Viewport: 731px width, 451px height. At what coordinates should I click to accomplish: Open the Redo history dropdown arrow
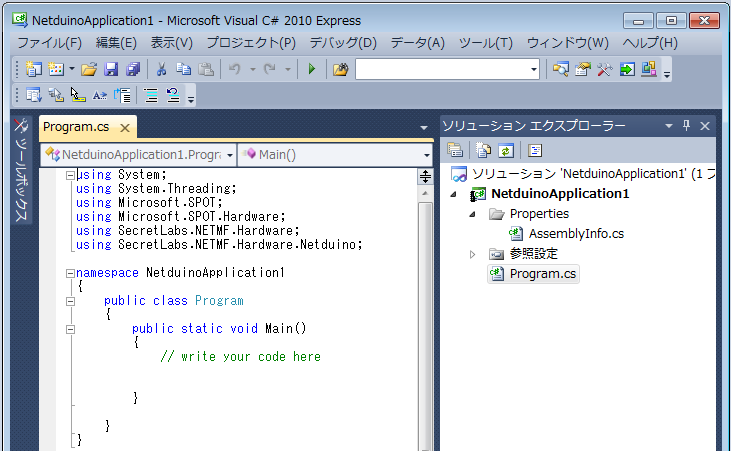coord(288,69)
